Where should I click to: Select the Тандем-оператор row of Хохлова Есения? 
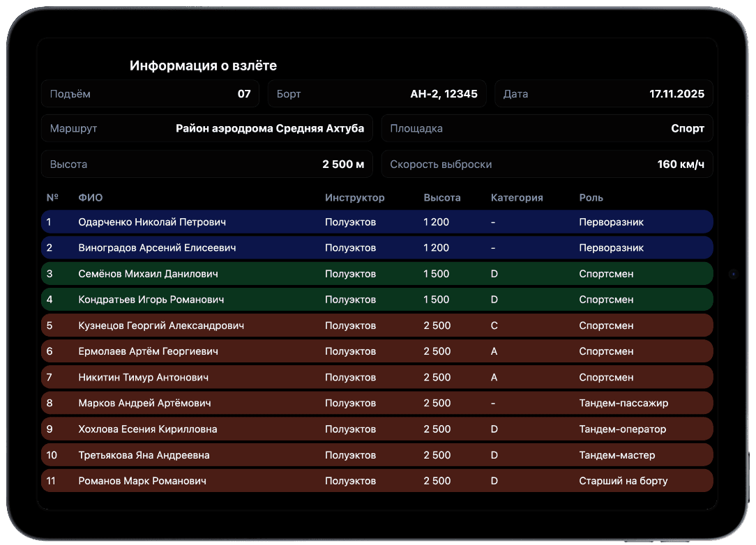pyautogui.click(x=377, y=429)
